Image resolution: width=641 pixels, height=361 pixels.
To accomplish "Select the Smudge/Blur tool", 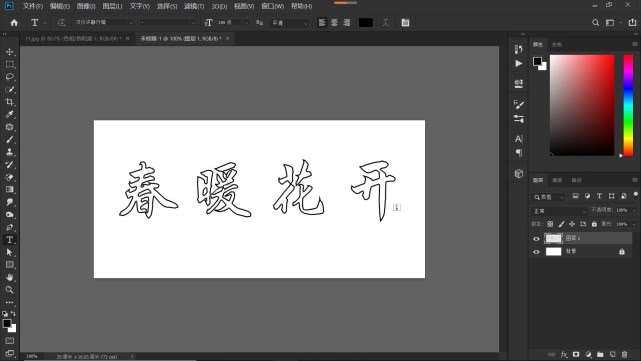I will (9, 202).
